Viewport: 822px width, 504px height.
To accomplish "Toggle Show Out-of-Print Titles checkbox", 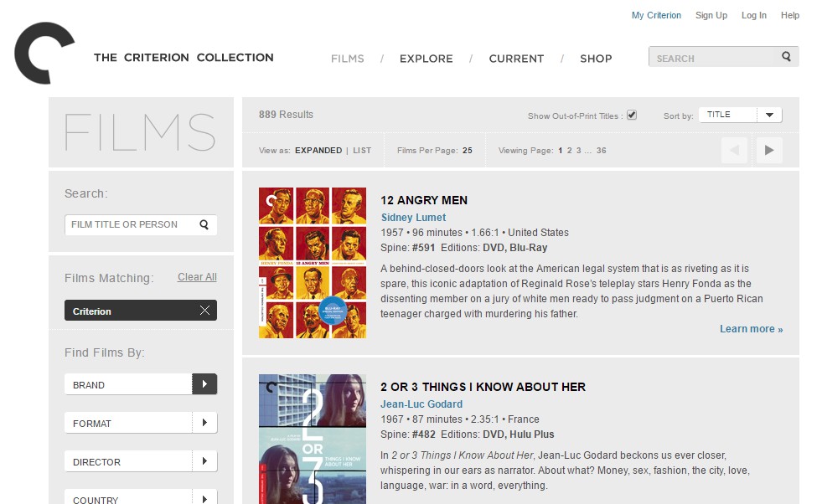I will [632, 115].
